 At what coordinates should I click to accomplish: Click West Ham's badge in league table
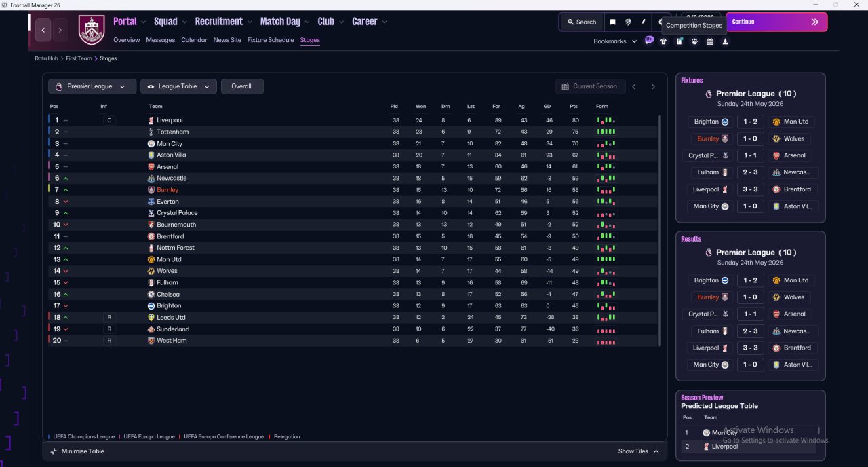click(151, 341)
